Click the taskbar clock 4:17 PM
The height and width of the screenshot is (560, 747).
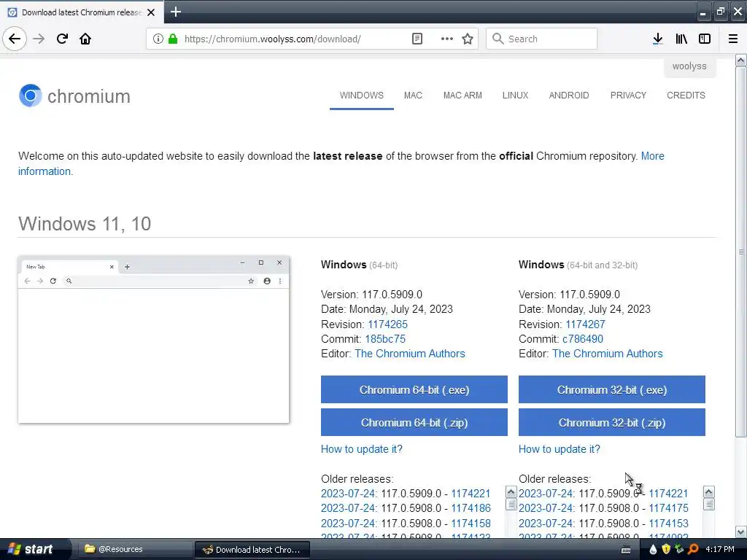[720, 550]
